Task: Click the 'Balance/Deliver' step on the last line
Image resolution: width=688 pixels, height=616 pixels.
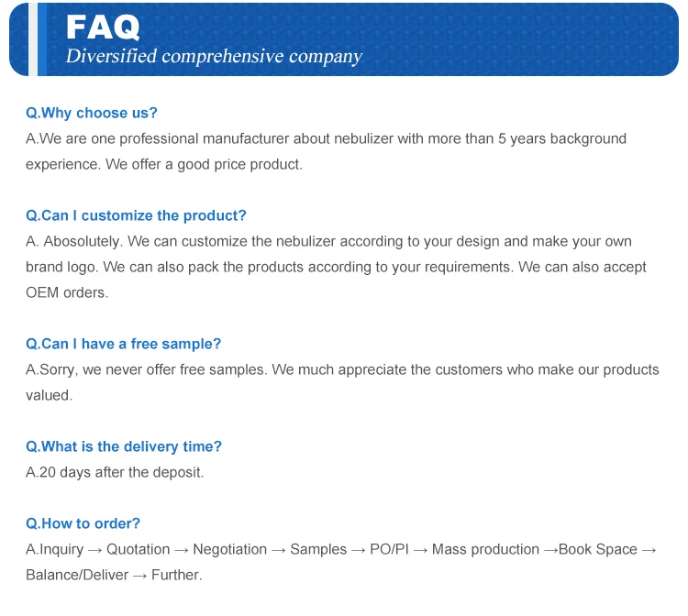Action: tap(77, 576)
